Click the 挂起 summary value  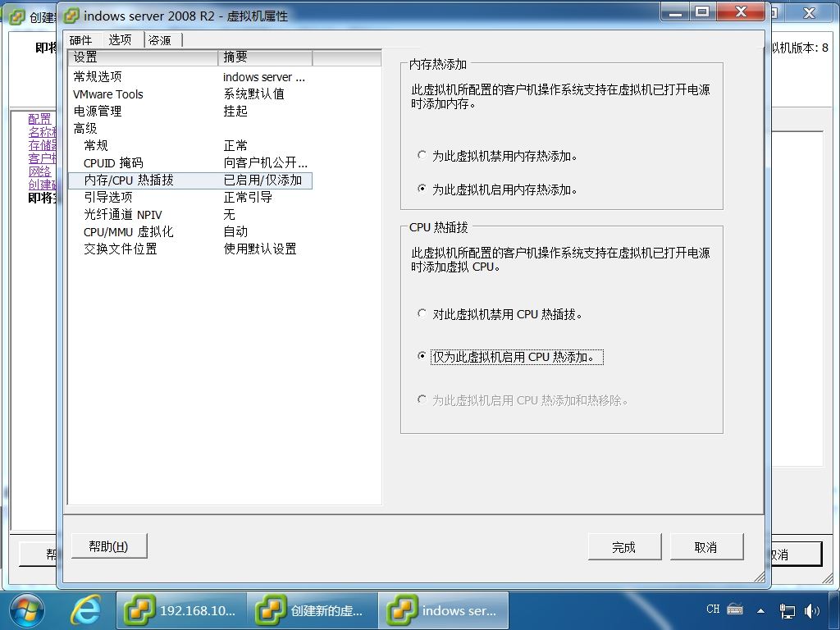pyautogui.click(x=235, y=112)
